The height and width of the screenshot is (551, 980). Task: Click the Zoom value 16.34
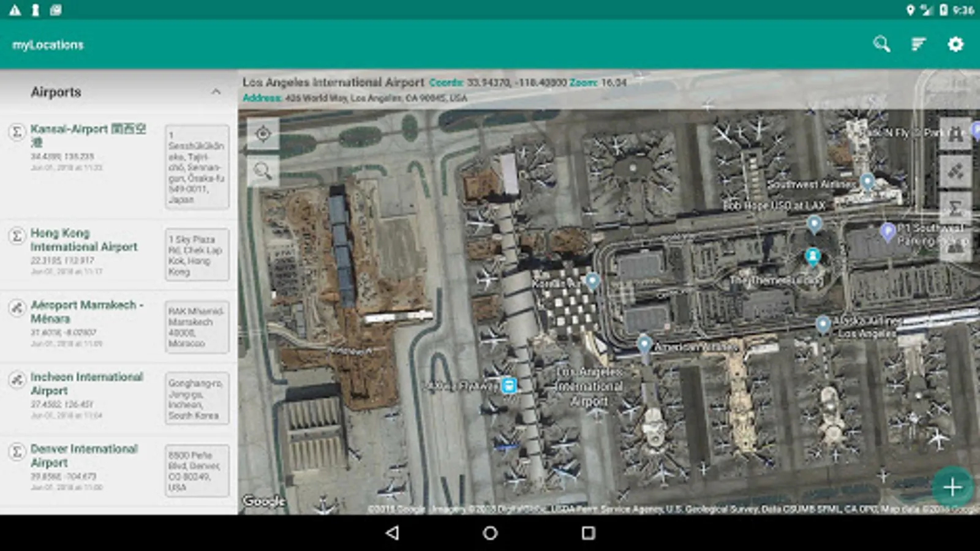[612, 82]
